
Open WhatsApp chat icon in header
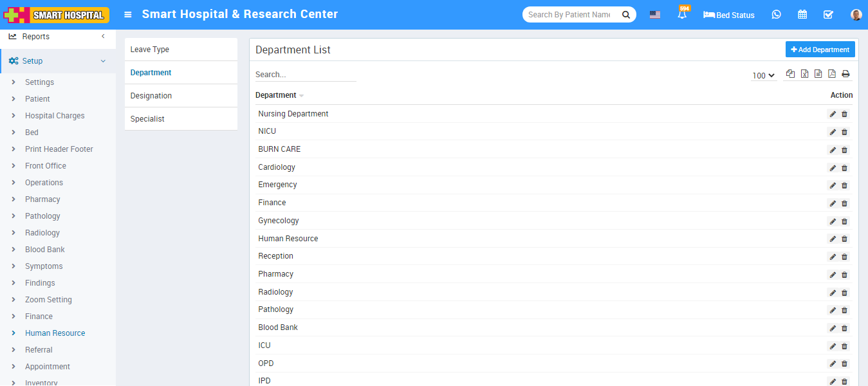[x=776, y=15]
